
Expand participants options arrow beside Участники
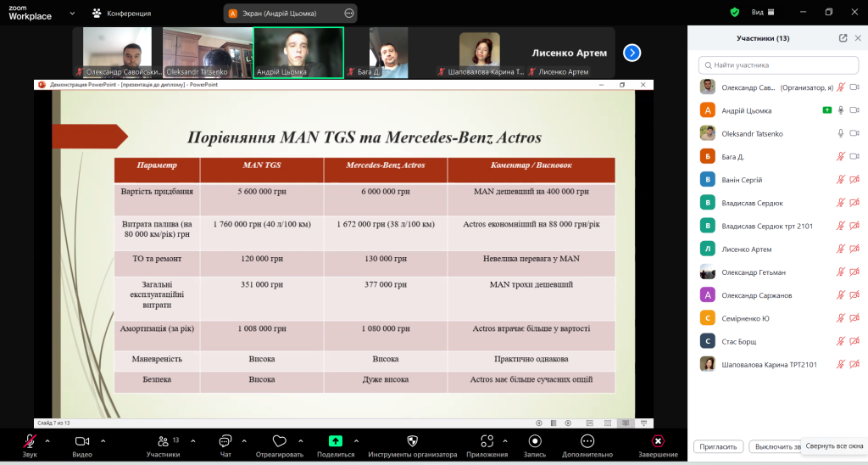coord(192,441)
